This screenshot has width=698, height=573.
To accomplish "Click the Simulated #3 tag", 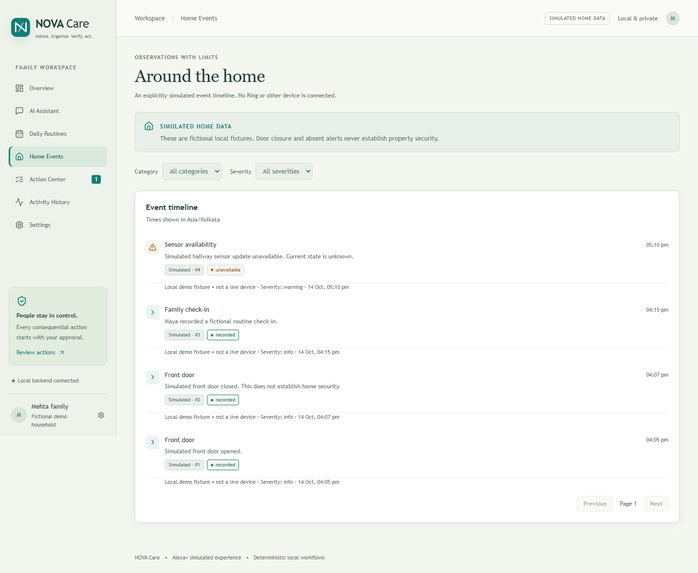I will tap(184, 335).
